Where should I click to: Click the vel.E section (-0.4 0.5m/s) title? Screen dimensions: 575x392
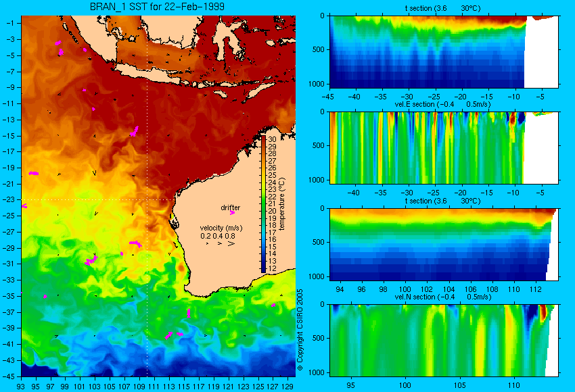point(442,104)
